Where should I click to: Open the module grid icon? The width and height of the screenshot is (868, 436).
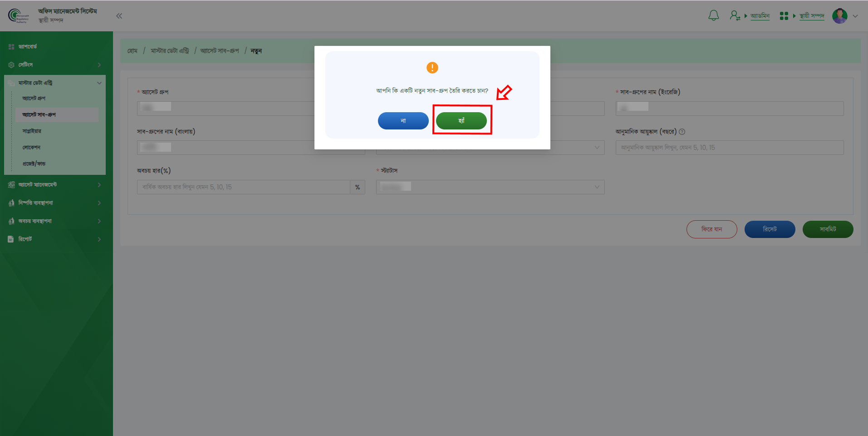coord(784,16)
